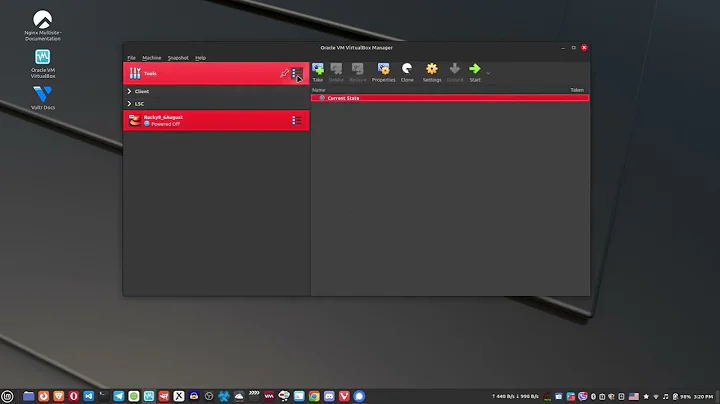Click the US flag keyboard layout indicator

click(x=634, y=396)
